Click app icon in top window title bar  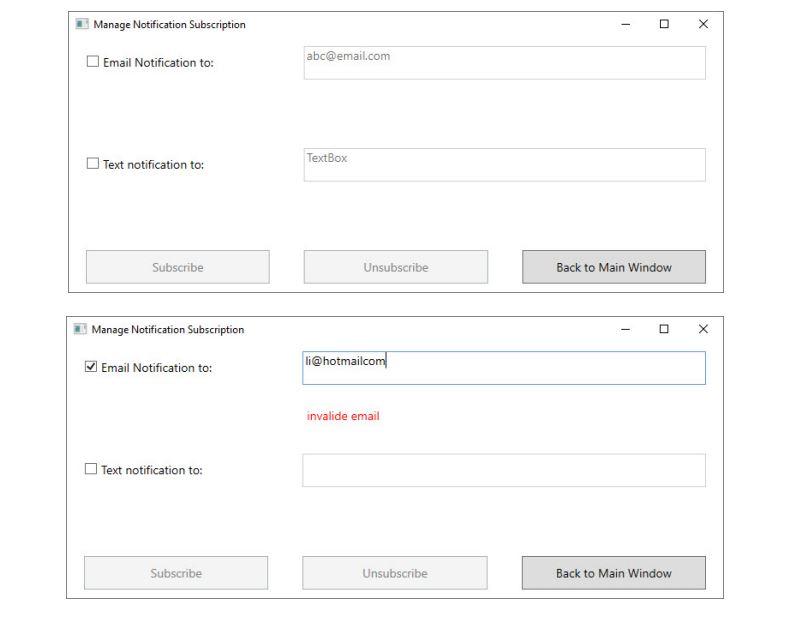click(x=82, y=24)
